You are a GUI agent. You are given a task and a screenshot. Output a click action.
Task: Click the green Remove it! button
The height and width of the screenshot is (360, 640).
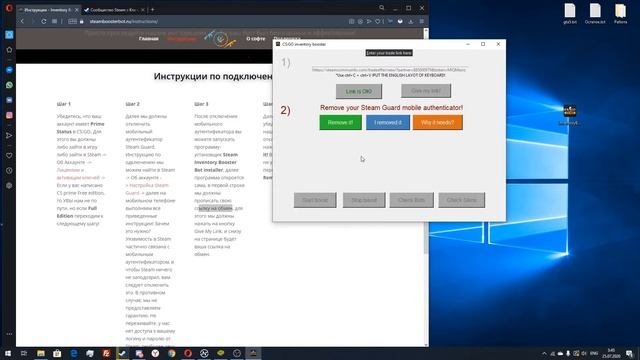pos(340,122)
